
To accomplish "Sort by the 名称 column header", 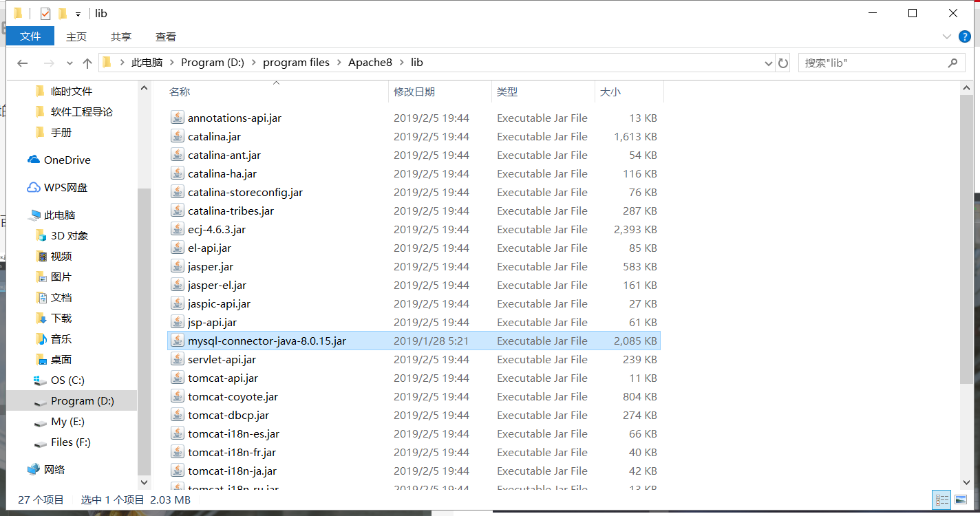I will pos(277,92).
